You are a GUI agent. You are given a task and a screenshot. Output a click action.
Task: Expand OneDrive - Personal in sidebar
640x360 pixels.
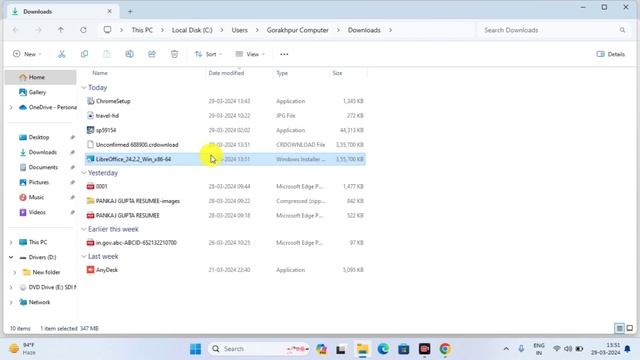click(x=11, y=107)
